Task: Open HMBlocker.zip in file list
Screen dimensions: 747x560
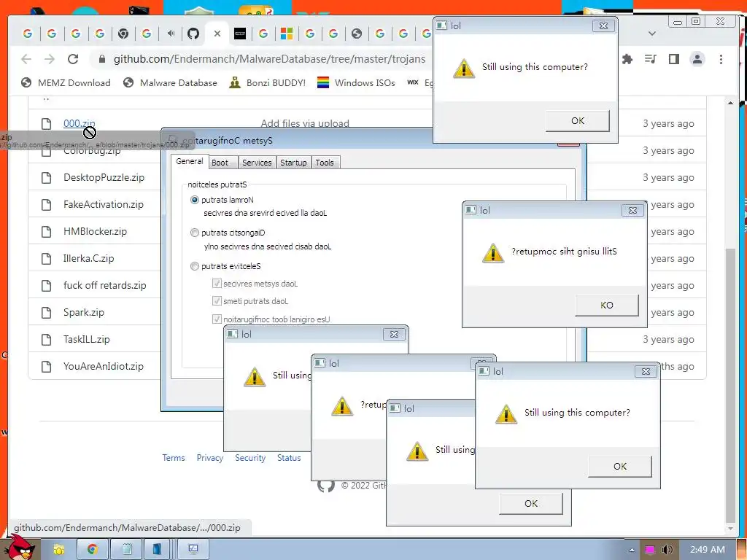Action: click(96, 231)
